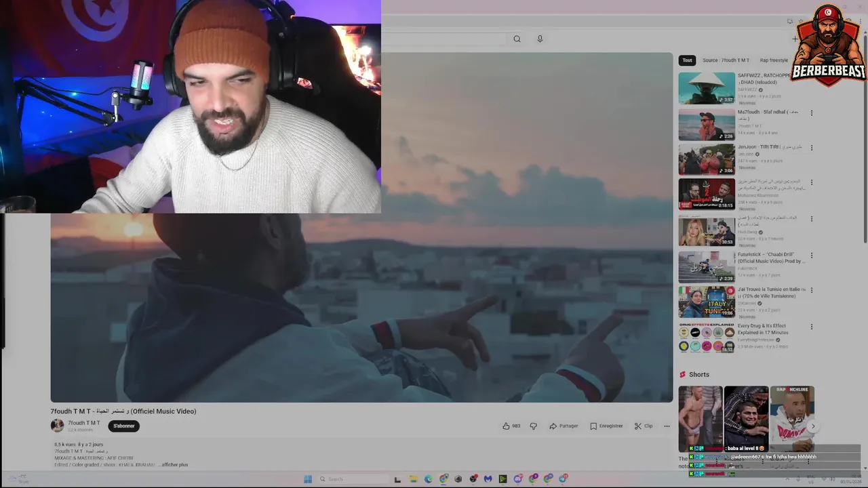This screenshot has width=868, height=488.
Task: Create a Clip from the video
Action: coord(644,426)
